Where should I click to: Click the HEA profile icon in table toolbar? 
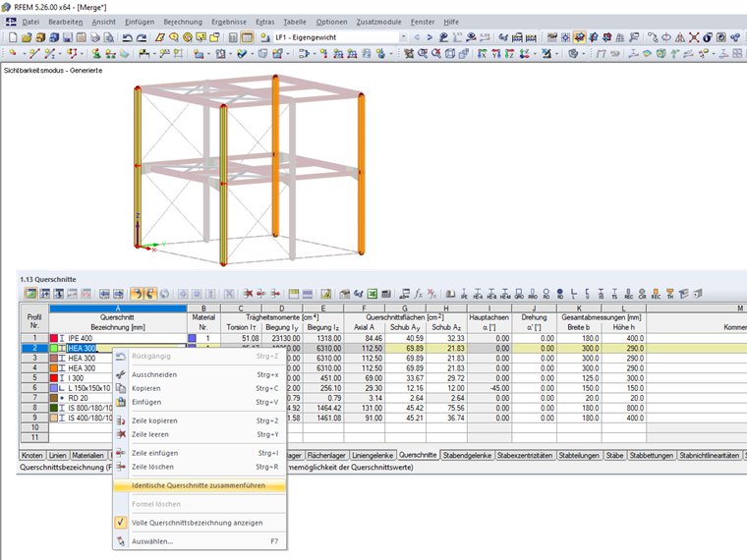(478, 294)
